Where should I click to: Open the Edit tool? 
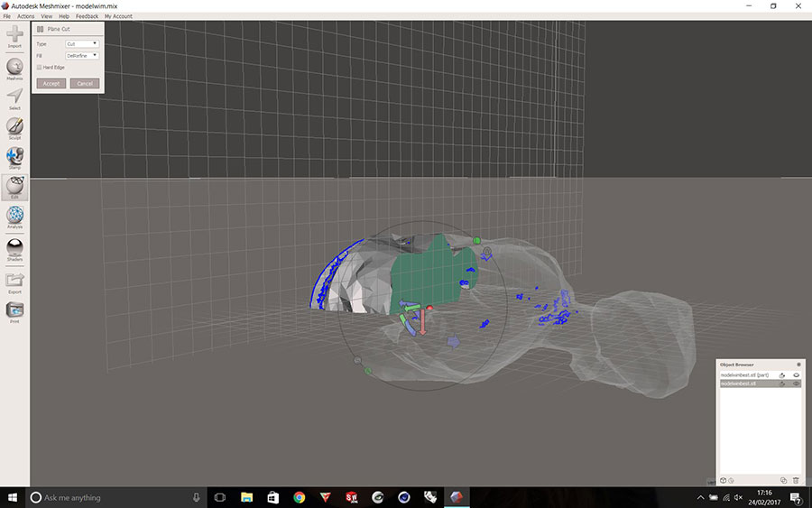point(14,188)
